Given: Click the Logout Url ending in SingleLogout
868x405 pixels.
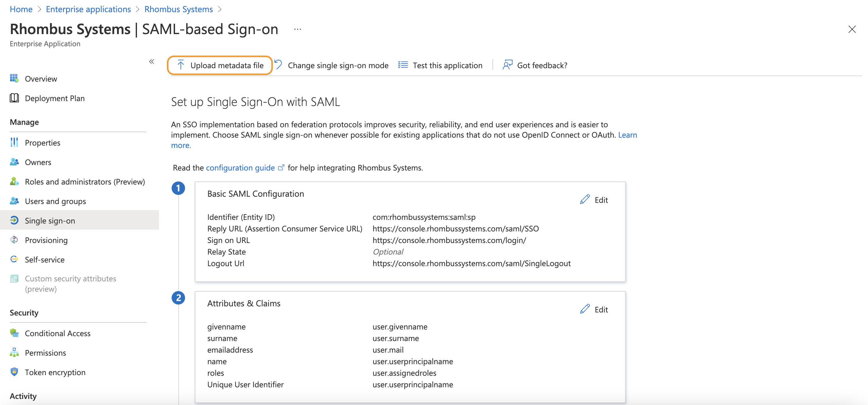Looking at the screenshot, I should [471, 263].
